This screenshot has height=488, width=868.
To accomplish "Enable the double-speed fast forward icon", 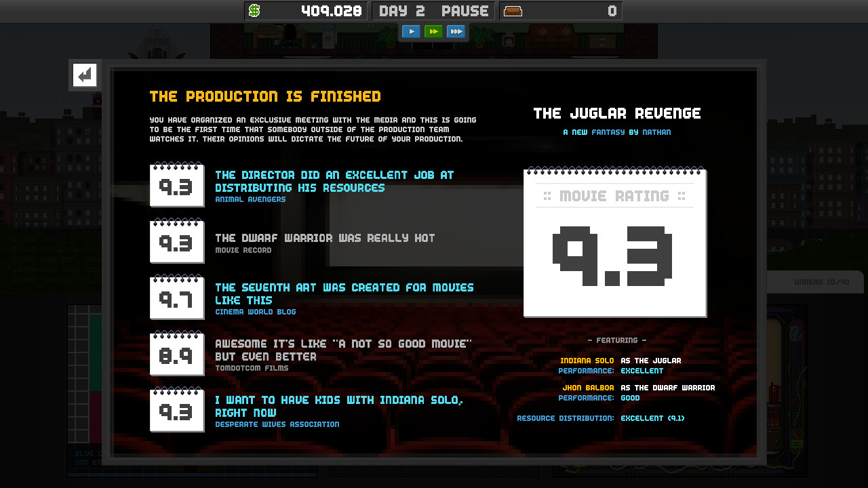I will click(x=433, y=31).
